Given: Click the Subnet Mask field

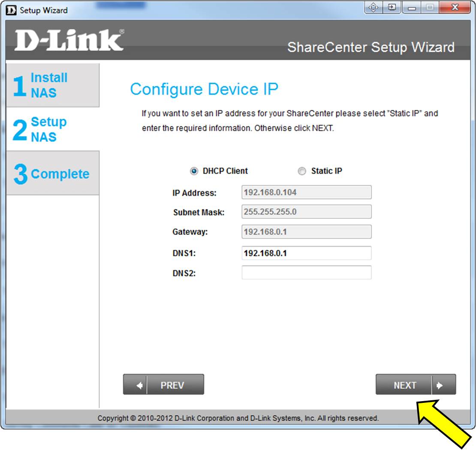Looking at the screenshot, I should click(306, 212).
